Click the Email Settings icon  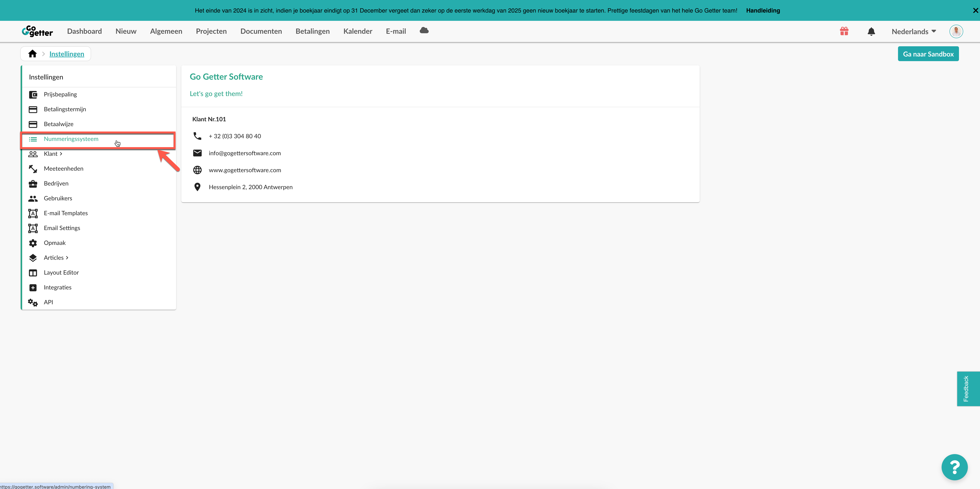click(33, 228)
